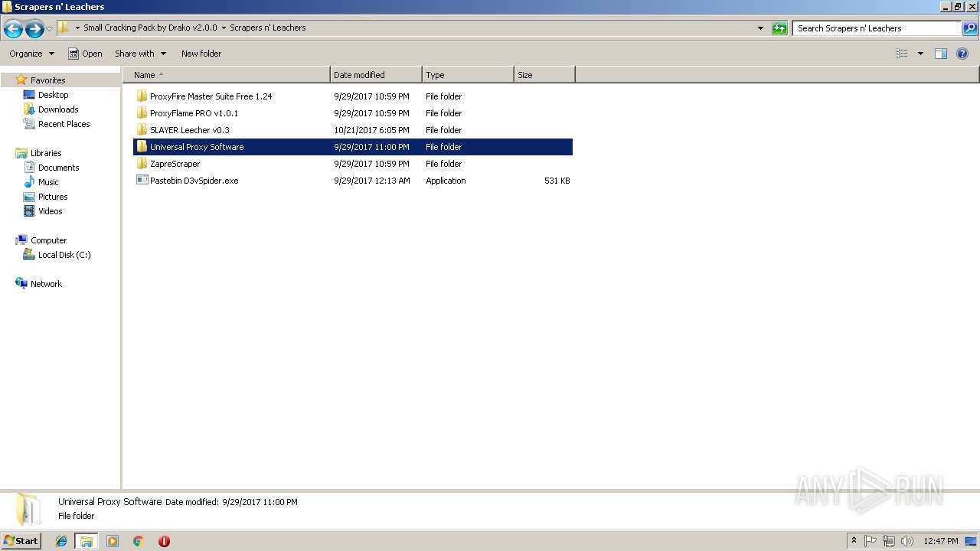
Task: Launch the media player taskbar icon
Action: click(x=113, y=541)
